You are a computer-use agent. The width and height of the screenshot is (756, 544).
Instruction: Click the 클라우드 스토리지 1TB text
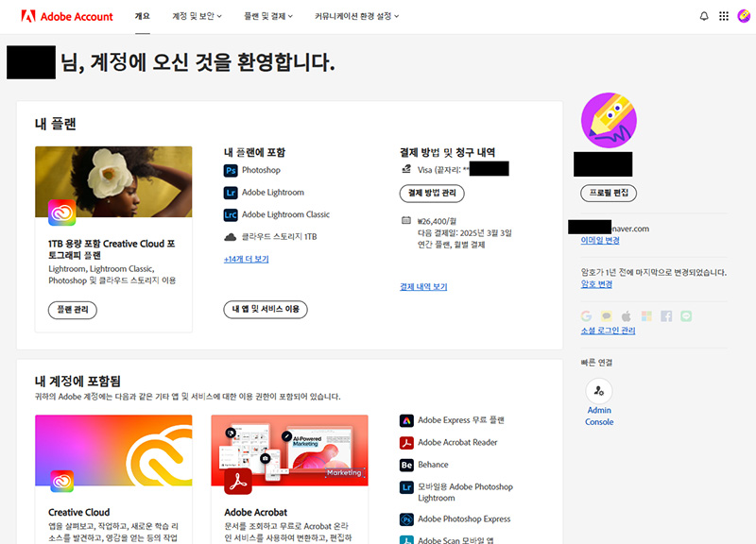(x=279, y=237)
